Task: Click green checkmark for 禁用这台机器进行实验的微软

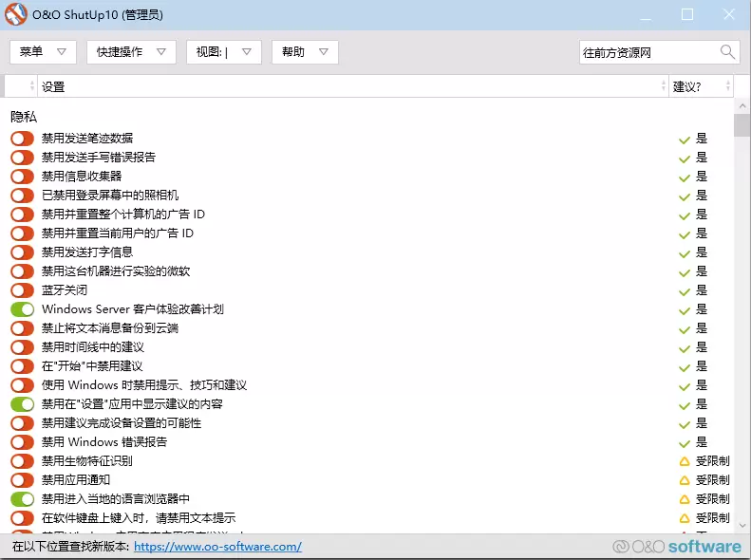Action: point(685,272)
